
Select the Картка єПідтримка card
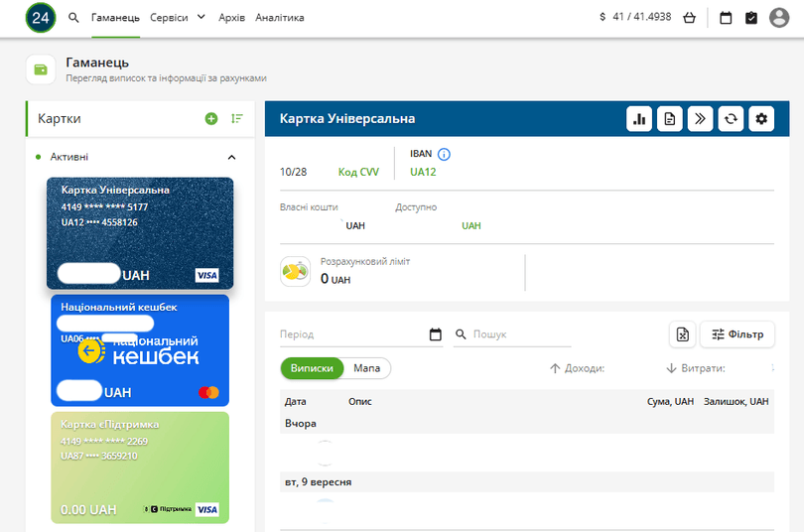point(140,466)
